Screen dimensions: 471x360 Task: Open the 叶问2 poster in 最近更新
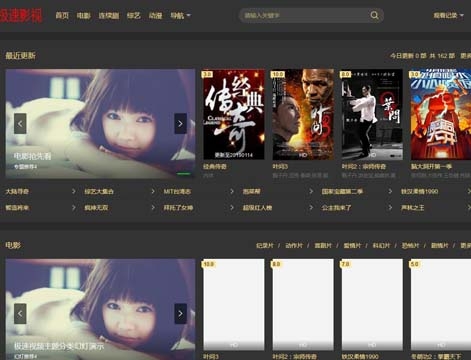(x=372, y=114)
